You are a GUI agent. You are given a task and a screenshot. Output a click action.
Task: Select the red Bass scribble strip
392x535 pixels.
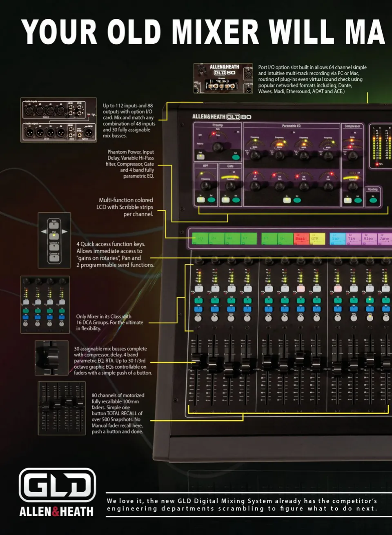(x=301, y=239)
